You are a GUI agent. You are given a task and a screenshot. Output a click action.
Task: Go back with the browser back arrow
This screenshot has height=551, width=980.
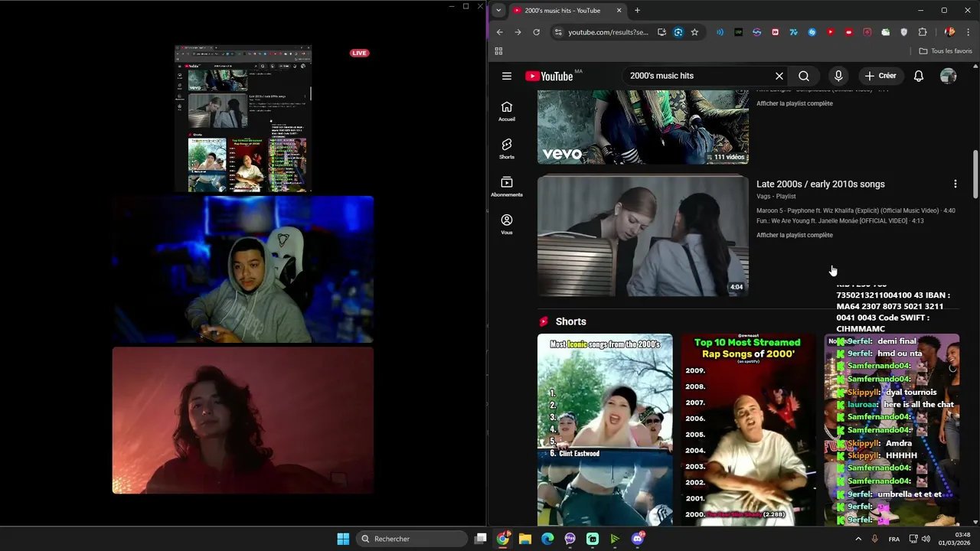[x=499, y=32]
